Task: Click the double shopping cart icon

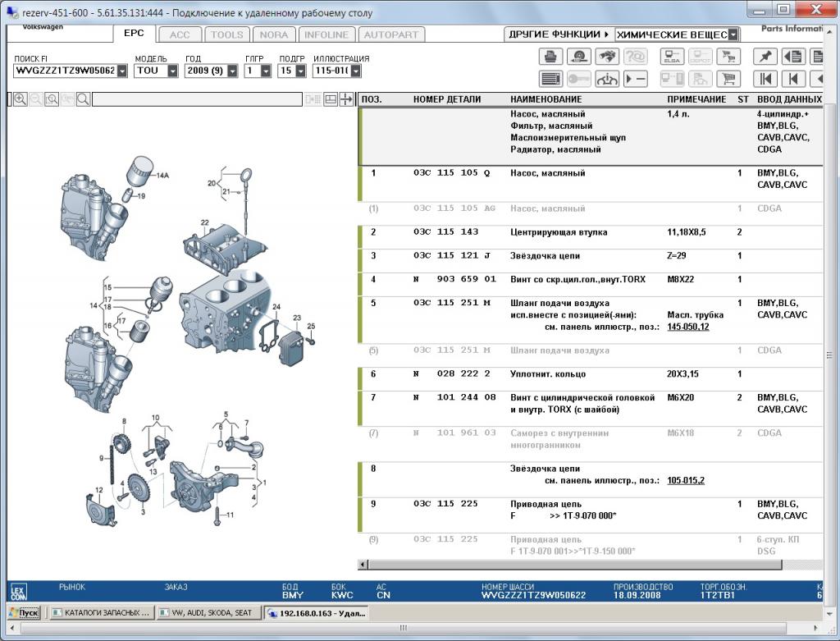Action: coord(728,57)
